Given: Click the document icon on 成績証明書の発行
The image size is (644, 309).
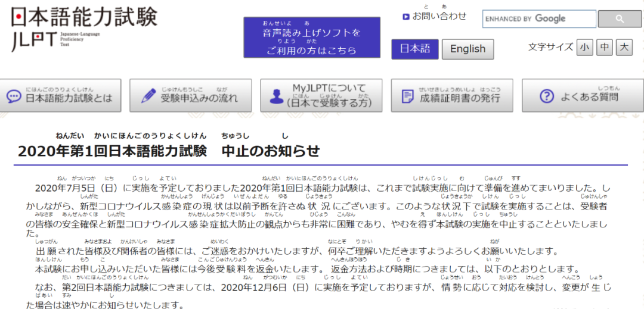Looking at the screenshot, I should [x=408, y=96].
